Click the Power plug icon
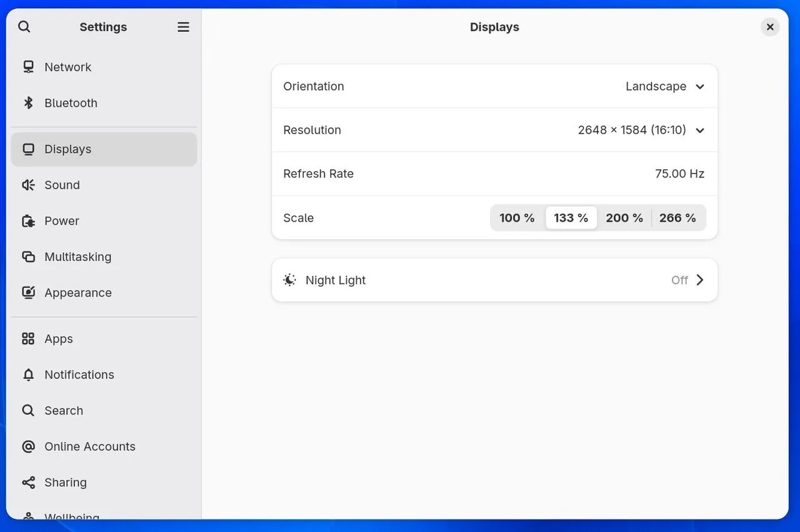This screenshot has height=532, width=800. (28, 221)
